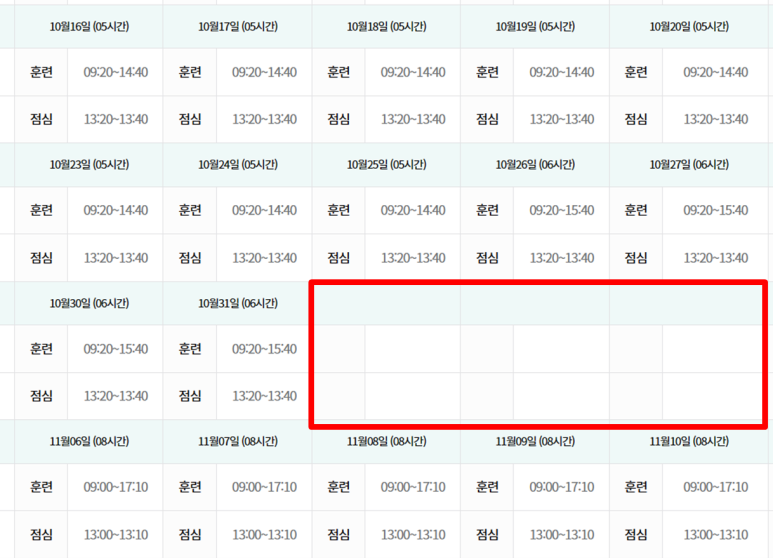Select the 10월19일 (05시간) date cell
Screen dimensions: 773x558
tap(535, 27)
